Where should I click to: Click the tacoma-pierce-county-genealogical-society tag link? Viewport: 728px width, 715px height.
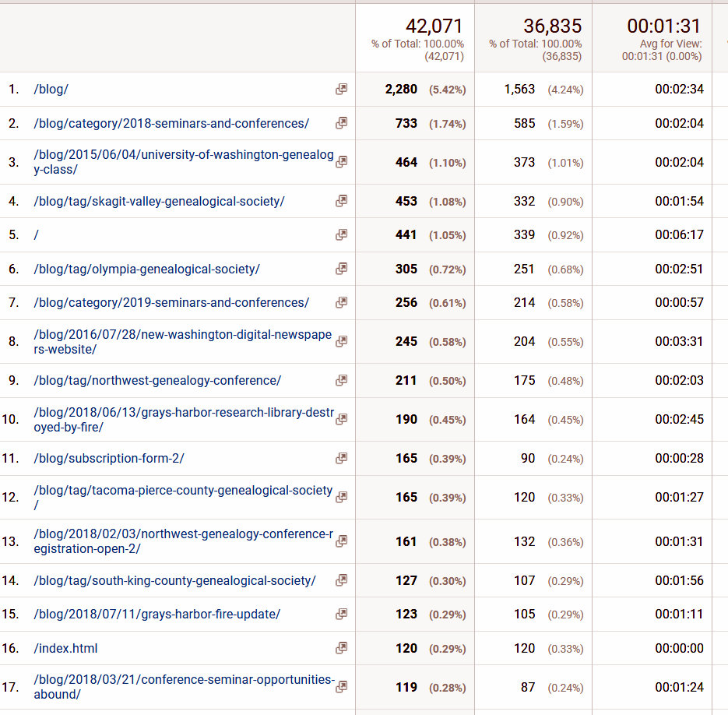tap(183, 491)
